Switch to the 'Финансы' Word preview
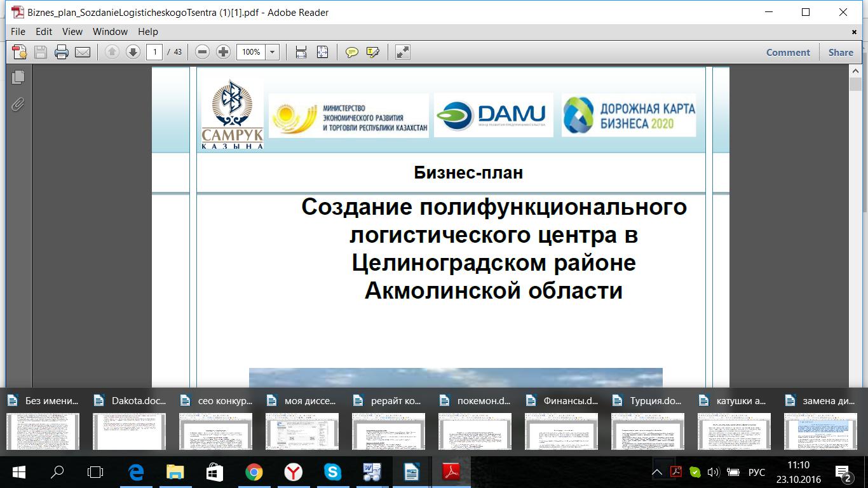868x488 pixels. (561, 423)
